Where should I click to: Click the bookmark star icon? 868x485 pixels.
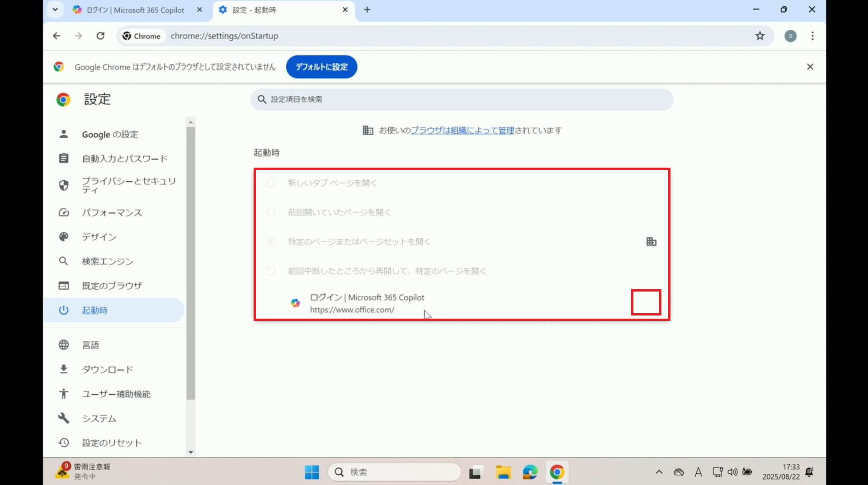pos(760,36)
